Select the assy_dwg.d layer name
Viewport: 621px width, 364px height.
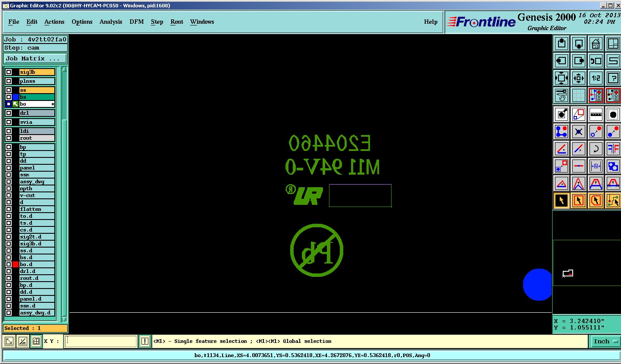coord(37,313)
